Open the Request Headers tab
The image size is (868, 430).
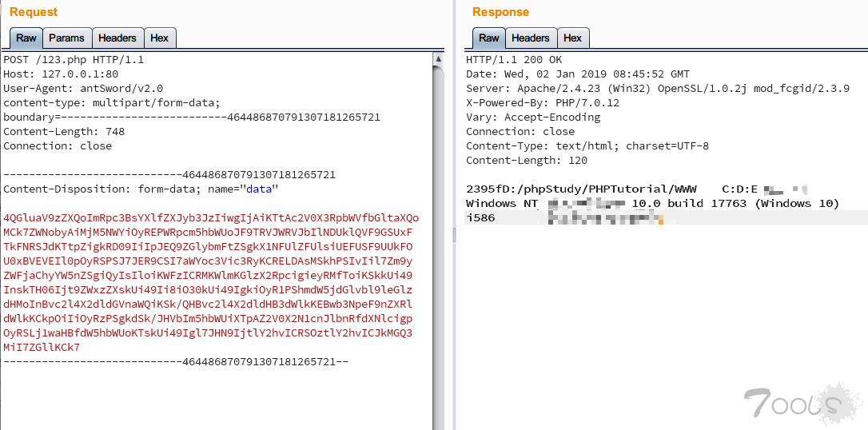point(117,38)
